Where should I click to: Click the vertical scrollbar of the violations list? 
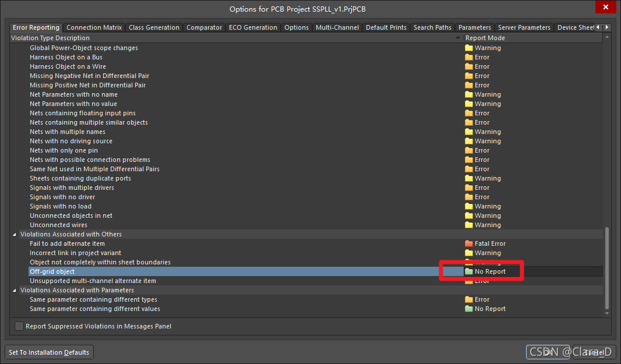click(x=606, y=268)
